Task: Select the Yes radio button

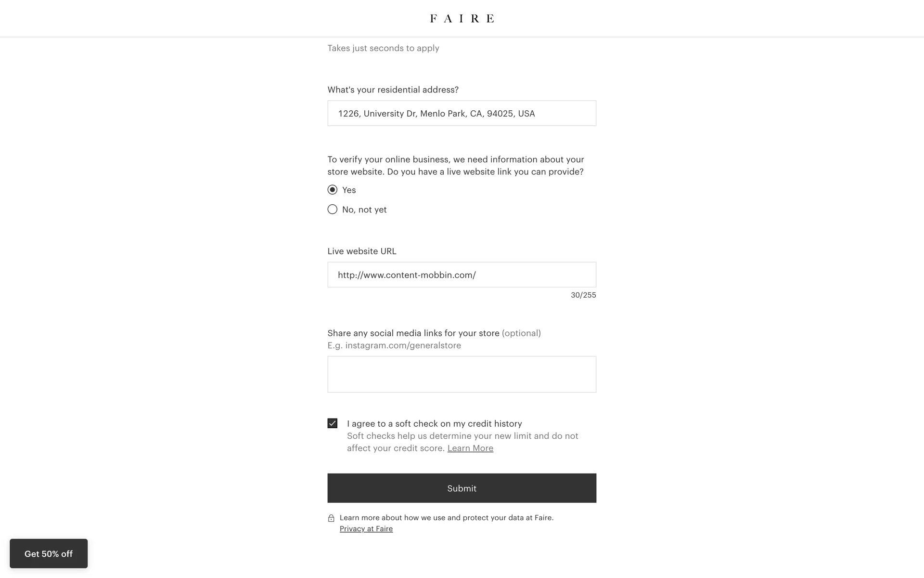Action: 333,190
